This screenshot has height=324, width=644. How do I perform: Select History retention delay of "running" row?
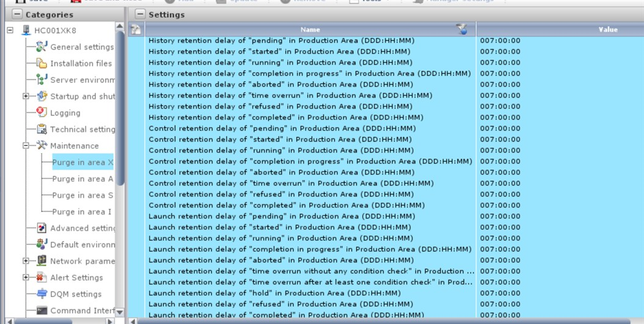(386, 62)
